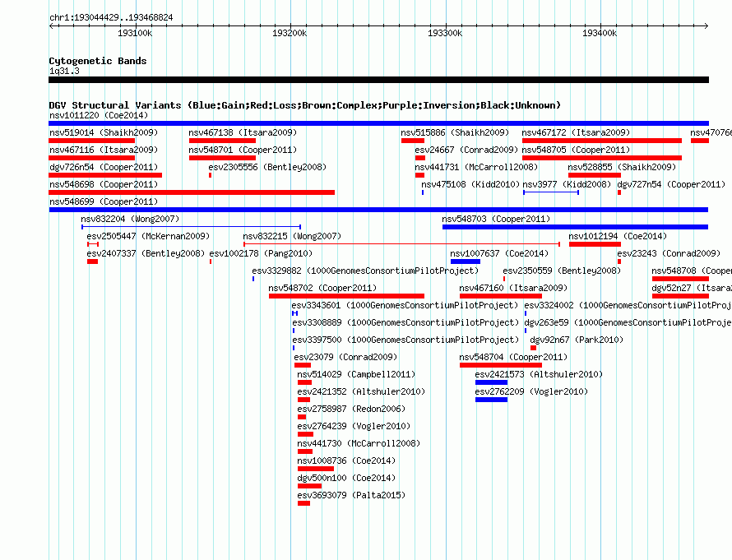Open esv2407337 (Bentley2008) variant
The image size is (732, 560).
(146, 253)
